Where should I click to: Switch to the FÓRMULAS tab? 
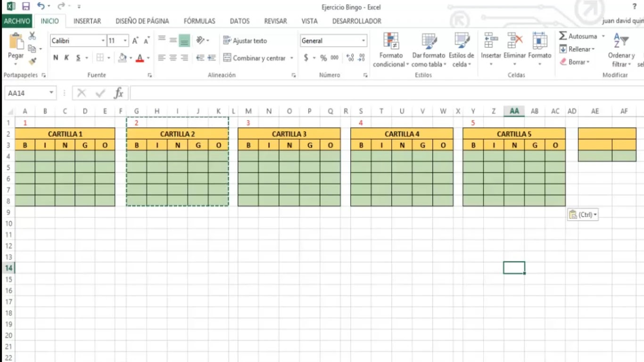[199, 21]
